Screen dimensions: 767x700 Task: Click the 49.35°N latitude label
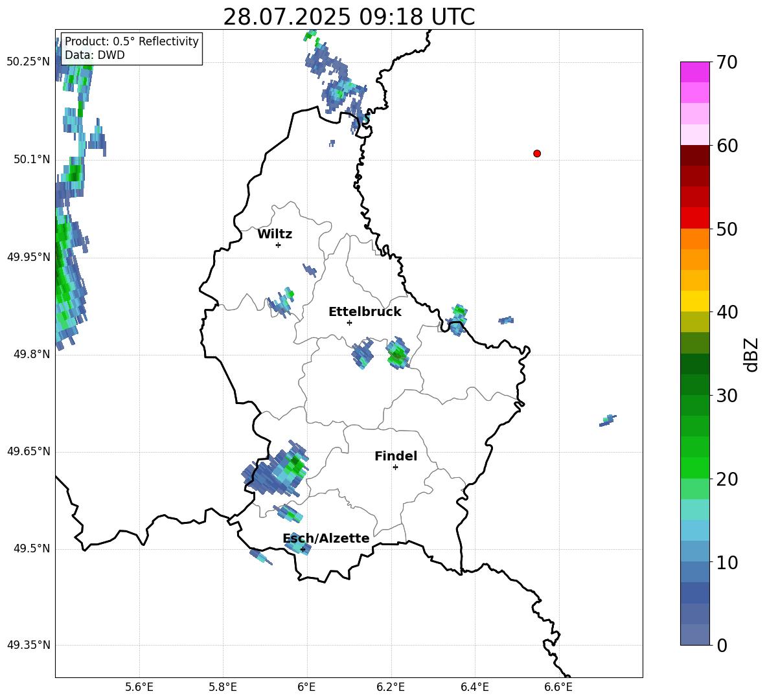[x=29, y=645]
